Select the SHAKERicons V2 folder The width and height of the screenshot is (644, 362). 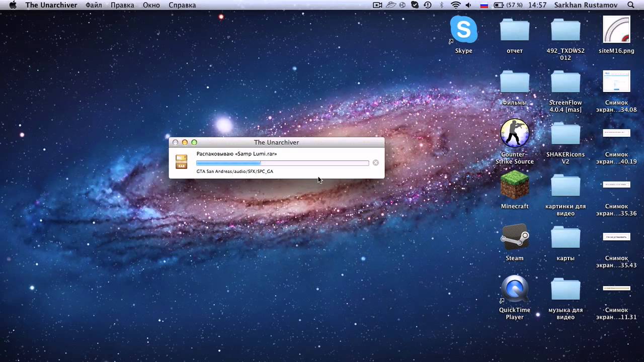click(566, 134)
